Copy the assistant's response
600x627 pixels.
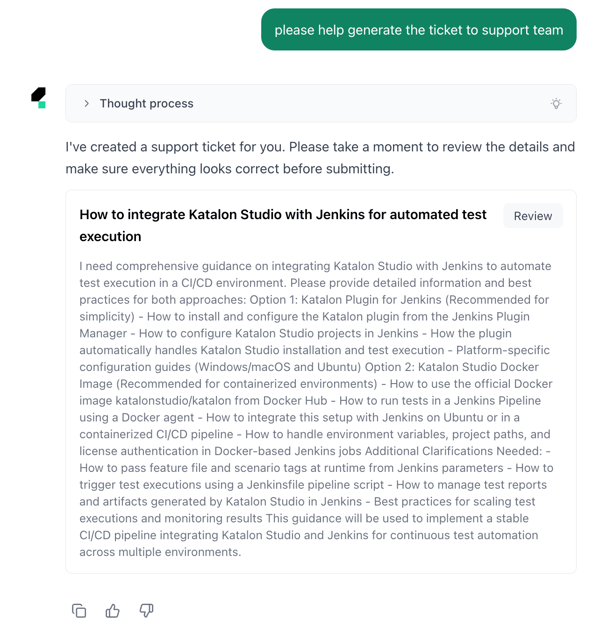coord(79,610)
